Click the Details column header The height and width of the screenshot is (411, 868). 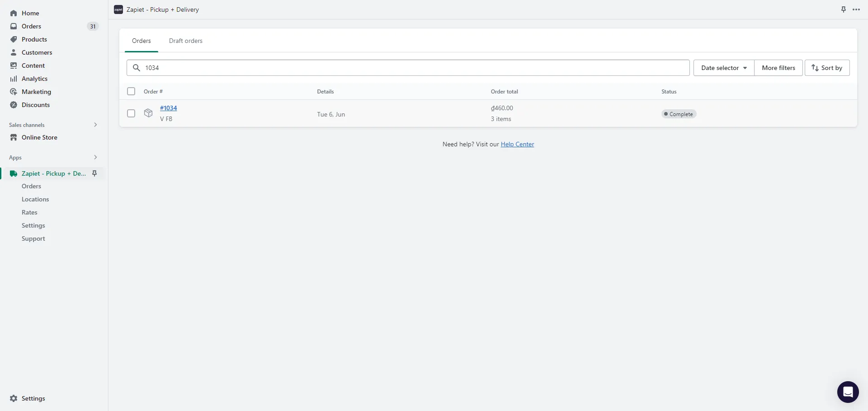(x=325, y=91)
